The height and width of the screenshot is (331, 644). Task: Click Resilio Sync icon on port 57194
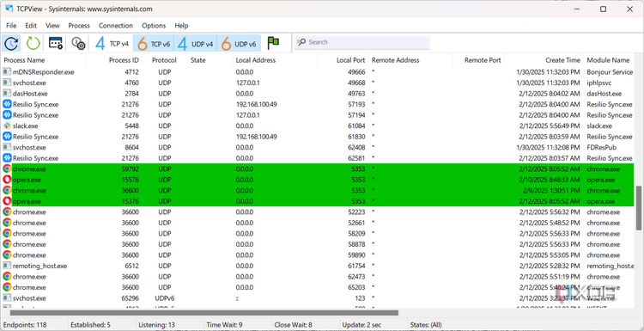tap(7, 114)
